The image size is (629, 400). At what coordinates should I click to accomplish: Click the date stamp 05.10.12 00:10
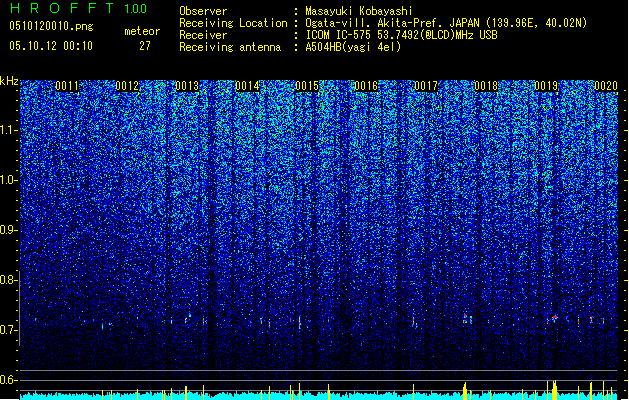pyautogui.click(x=51, y=46)
